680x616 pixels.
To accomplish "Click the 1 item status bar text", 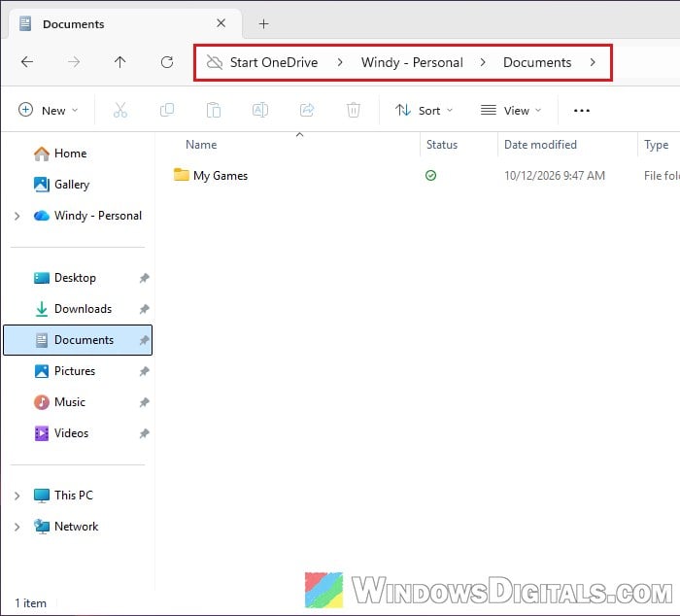I will (x=30, y=603).
